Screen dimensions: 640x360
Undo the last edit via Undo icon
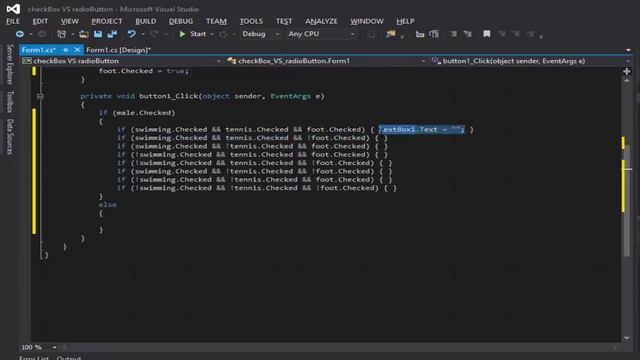pos(131,34)
